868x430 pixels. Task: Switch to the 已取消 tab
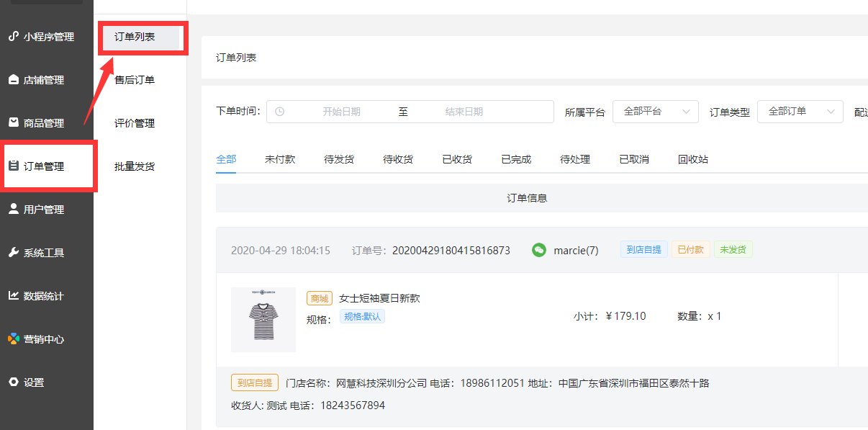[x=634, y=159]
